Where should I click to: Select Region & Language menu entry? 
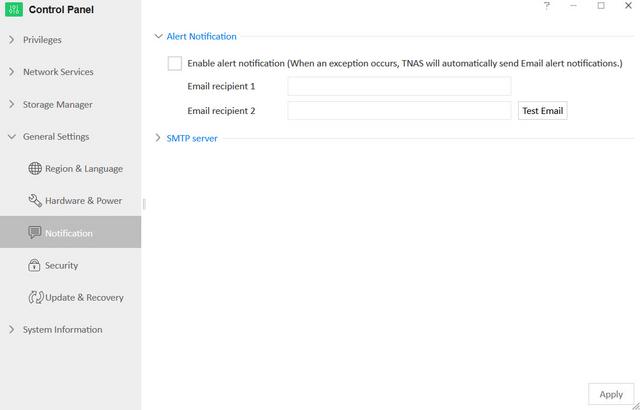tap(71, 168)
